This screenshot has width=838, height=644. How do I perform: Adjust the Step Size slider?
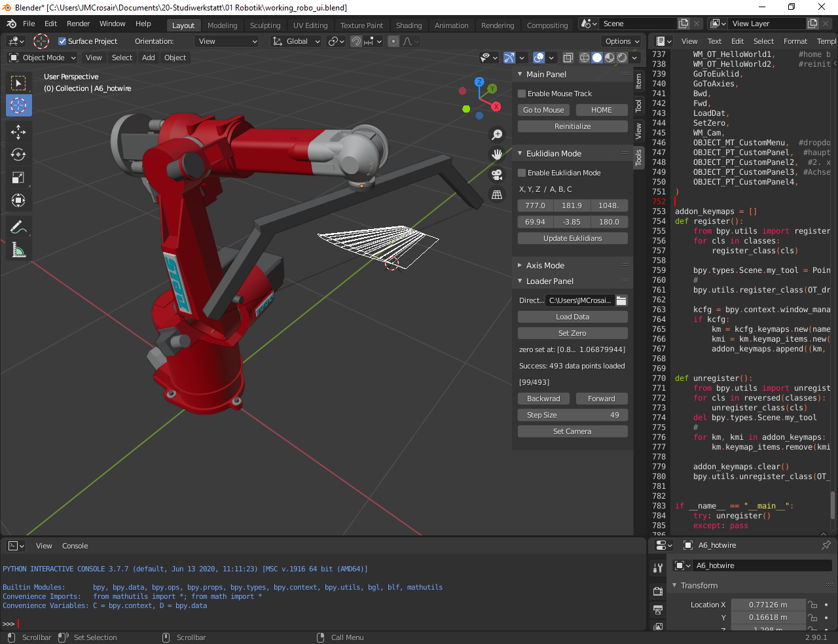coord(573,415)
